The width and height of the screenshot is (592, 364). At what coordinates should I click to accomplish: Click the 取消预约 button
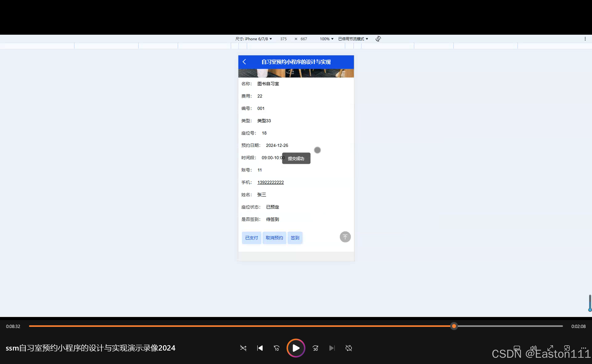[274, 238]
